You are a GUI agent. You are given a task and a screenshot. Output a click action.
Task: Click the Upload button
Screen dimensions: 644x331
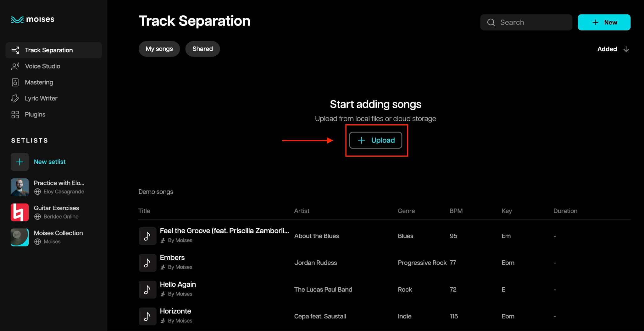[375, 140]
